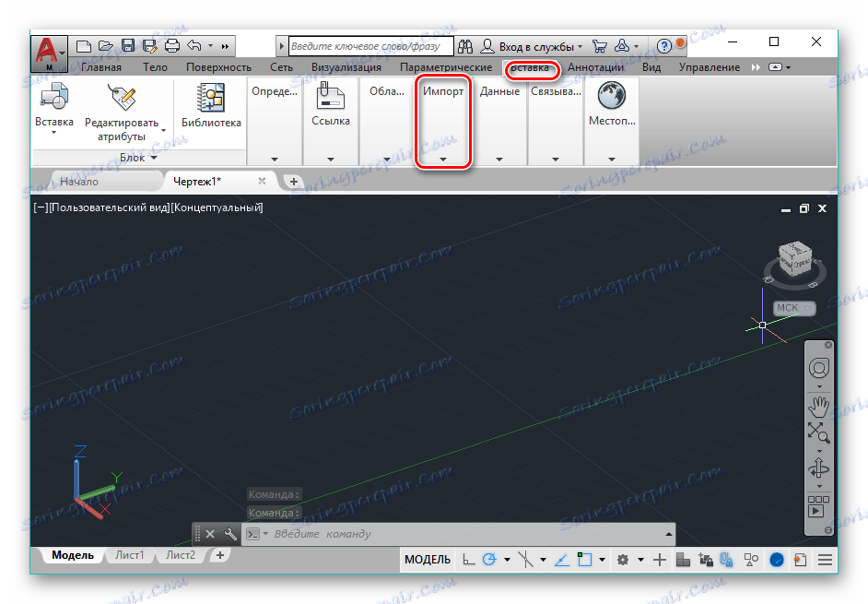
Task: Toggle polar tracking in status bar
Action: pos(489,560)
